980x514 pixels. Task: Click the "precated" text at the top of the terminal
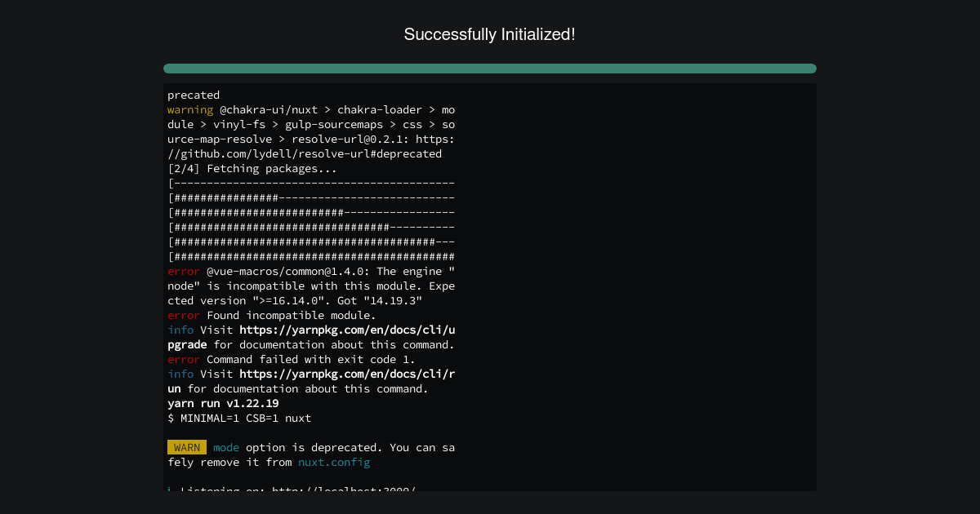click(194, 95)
